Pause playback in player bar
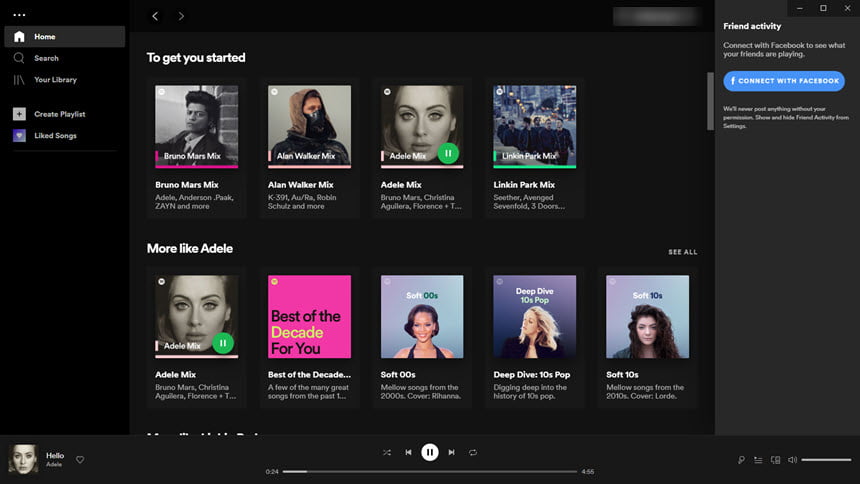 (429, 453)
